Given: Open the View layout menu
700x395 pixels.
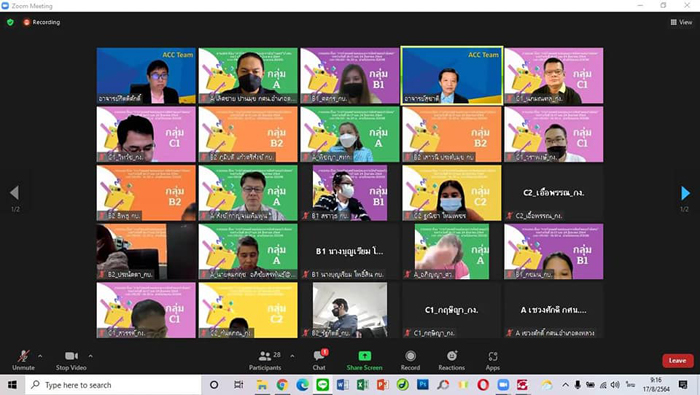Looking at the screenshot, I should pyautogui.click(x=681, y=22).
